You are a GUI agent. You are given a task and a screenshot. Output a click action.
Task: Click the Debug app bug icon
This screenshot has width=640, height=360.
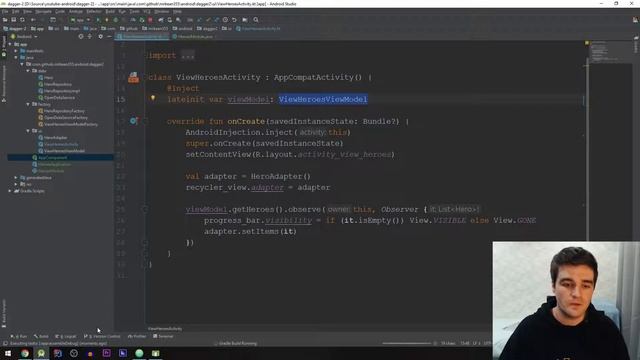(x=116, y=20)
